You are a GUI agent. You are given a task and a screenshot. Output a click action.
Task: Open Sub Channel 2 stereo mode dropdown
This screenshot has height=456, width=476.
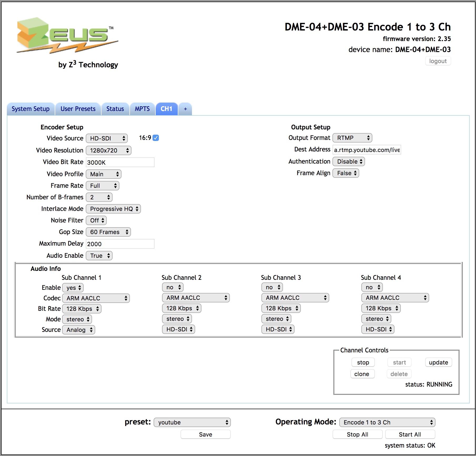pyautogui.click(x=177, y=319)
